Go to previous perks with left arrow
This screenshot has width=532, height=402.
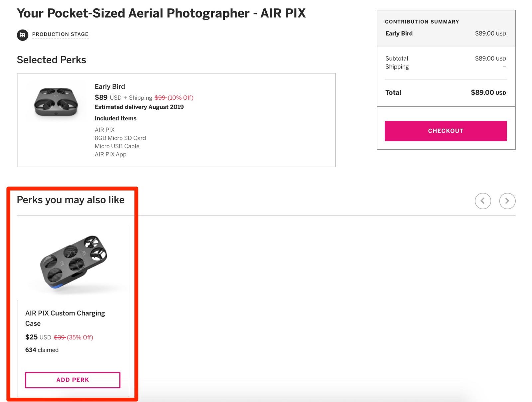click(x=482, y=201)
